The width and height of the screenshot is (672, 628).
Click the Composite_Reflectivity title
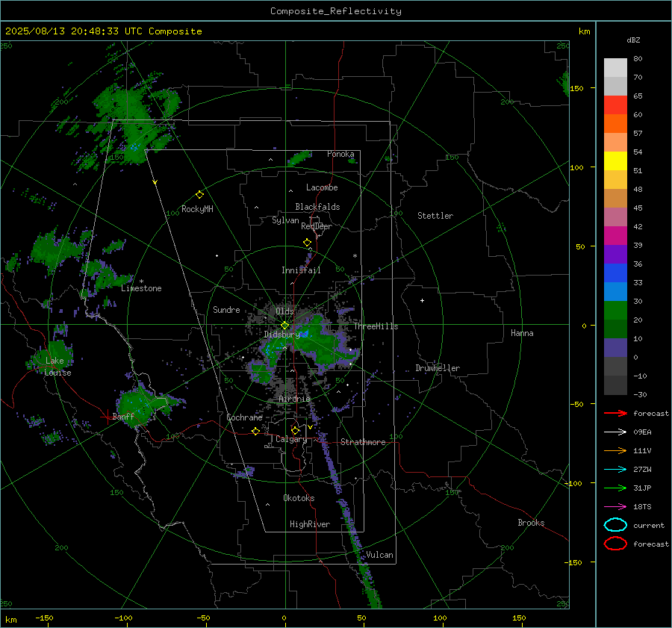tap(336, 11)
